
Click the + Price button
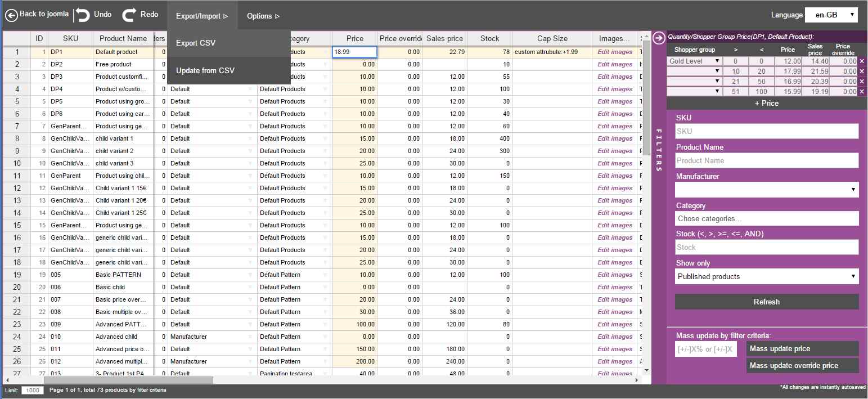tap(766, 104)
